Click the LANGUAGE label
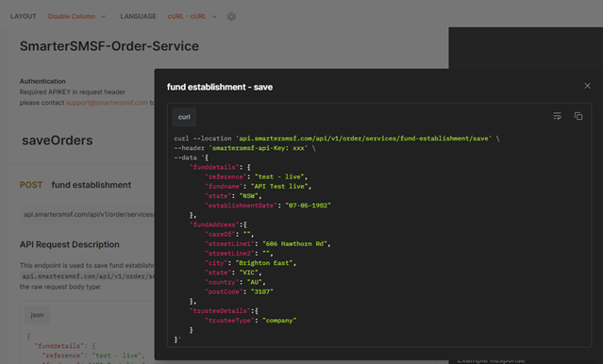This screenshot has height=364, width=603. pos(138,17)
